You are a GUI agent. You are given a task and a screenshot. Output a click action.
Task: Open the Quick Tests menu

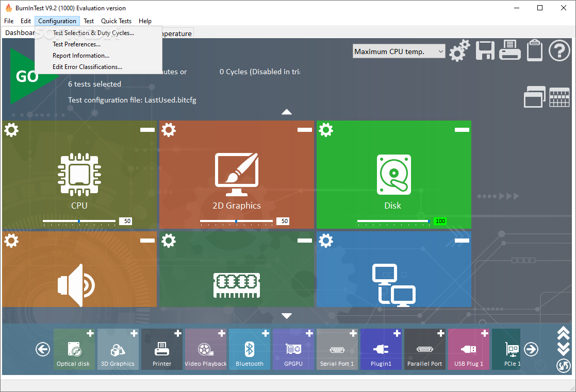116,21
